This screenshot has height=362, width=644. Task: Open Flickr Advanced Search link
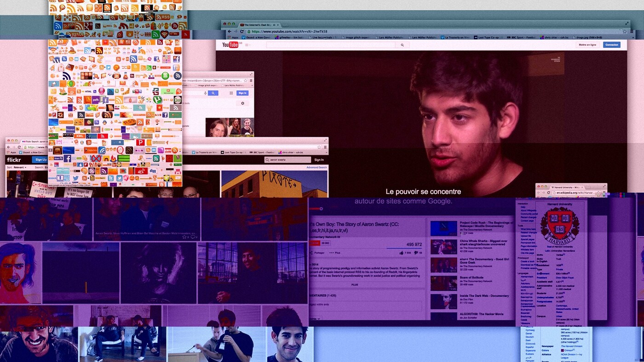pyautogui.click(x=316, y=167)
